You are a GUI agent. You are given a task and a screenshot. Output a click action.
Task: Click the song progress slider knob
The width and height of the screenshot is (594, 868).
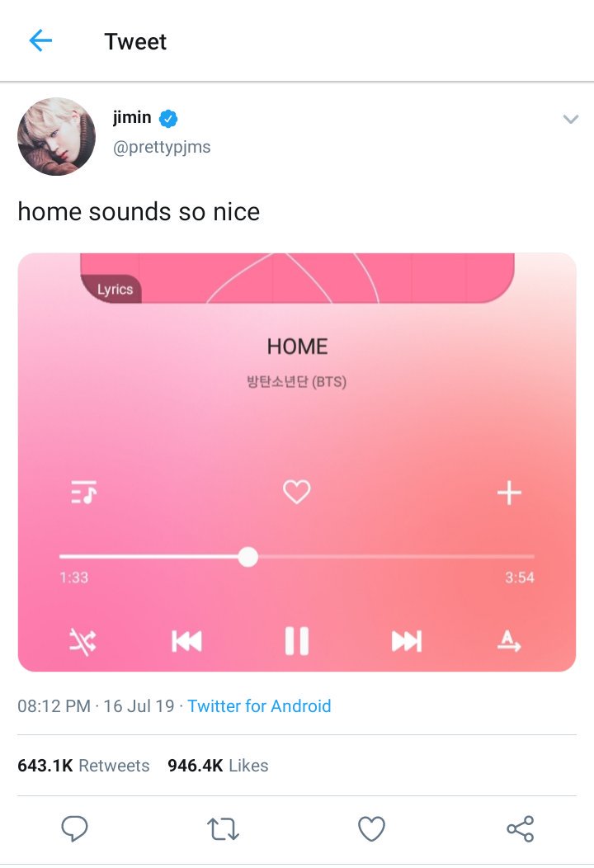coord(248,557)
